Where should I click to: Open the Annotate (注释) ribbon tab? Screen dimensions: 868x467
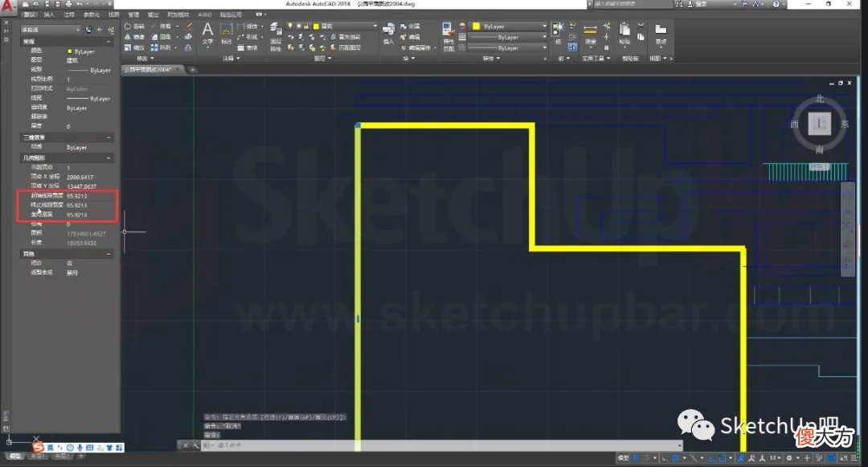coord(69,14)
